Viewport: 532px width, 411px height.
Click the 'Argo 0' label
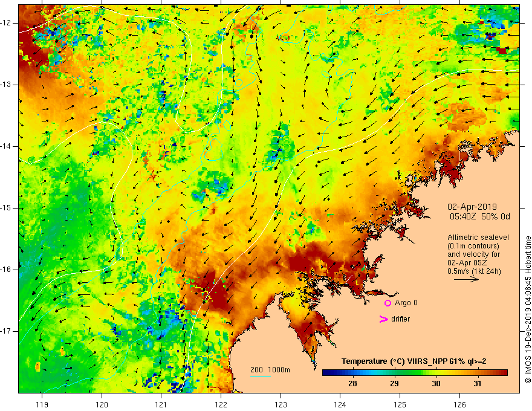pos(406,303)
